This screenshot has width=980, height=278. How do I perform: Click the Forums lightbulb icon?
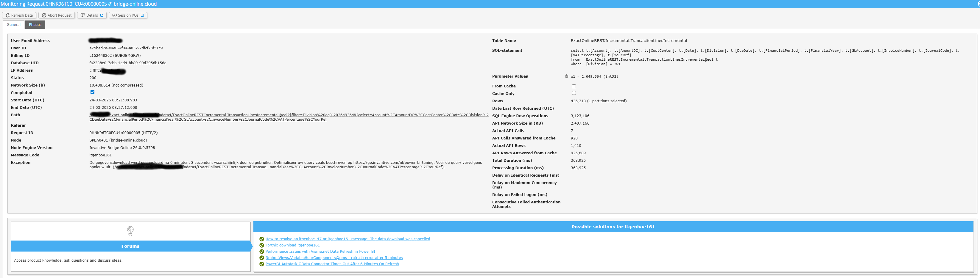click(130, 231)
